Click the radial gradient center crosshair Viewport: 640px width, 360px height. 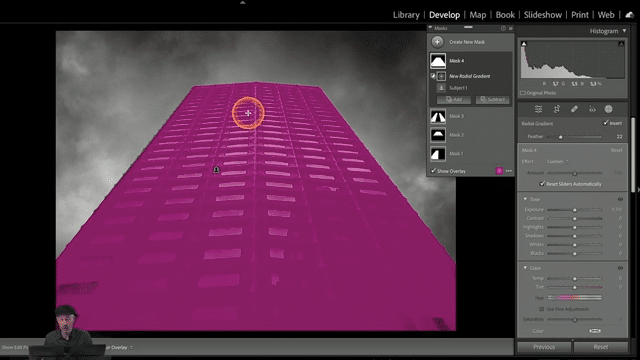[x=248, y=113]
